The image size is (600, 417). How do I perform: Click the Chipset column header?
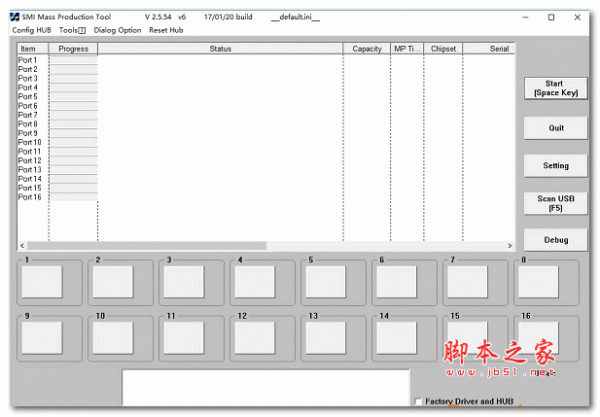[443, 49]
